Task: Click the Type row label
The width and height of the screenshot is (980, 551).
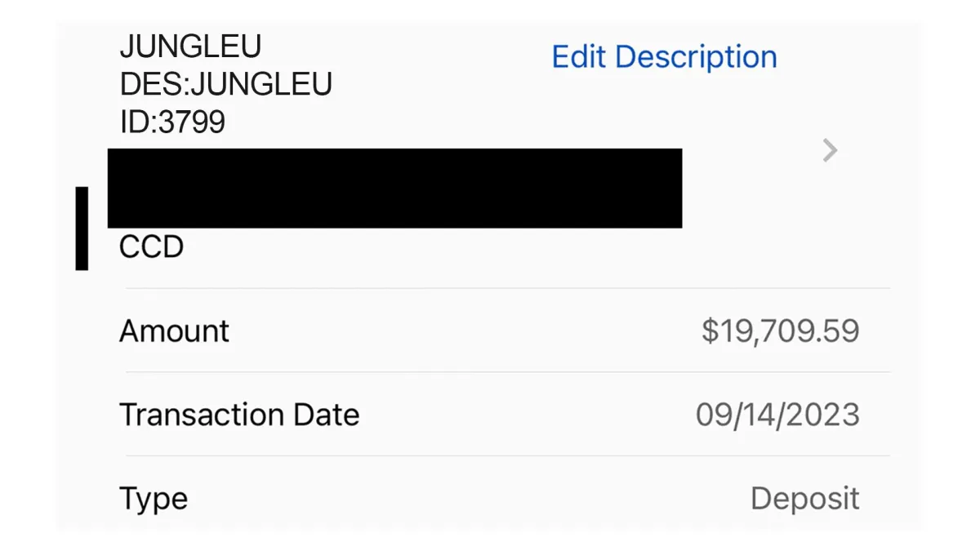Action: [154, 498]
